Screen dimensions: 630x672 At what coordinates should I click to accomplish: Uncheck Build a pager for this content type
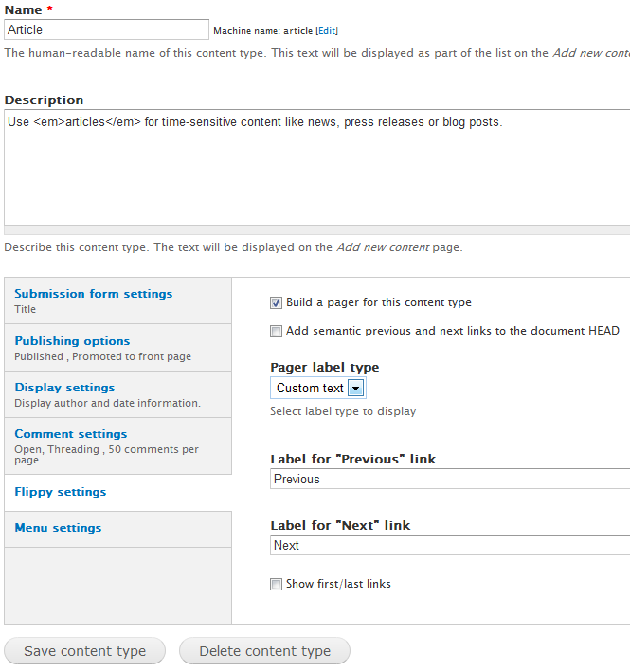[x=277, y=303]
